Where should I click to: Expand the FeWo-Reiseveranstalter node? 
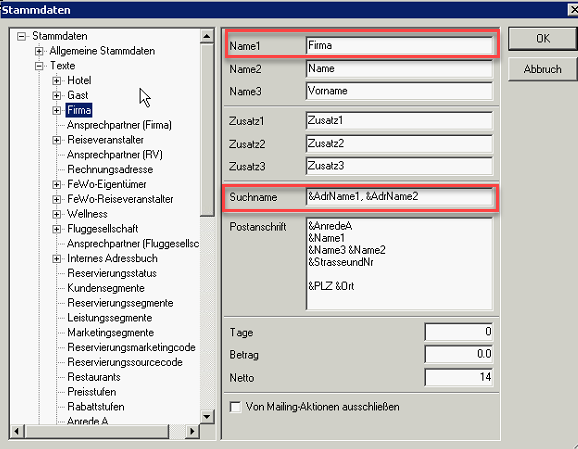[x=56, y=199]
